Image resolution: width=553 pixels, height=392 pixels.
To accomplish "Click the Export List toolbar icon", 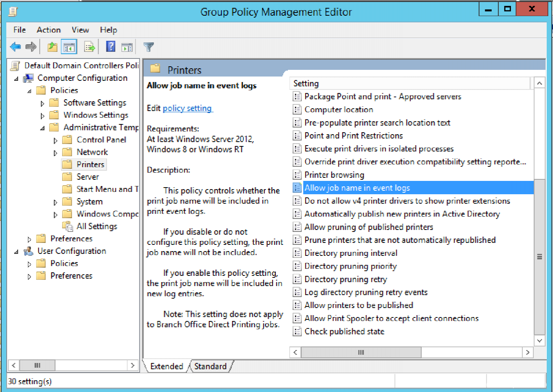I will (x=90, y=47).
